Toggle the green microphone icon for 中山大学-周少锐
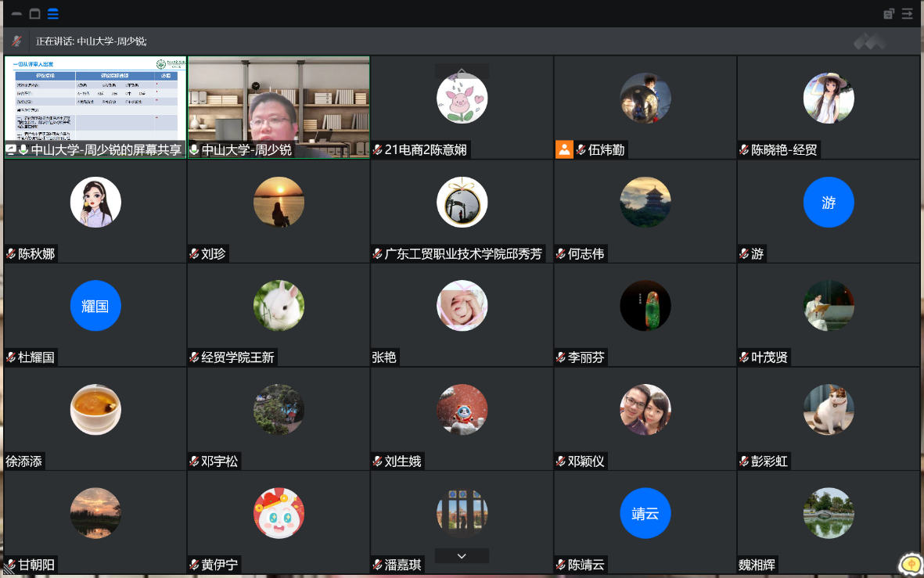 pos(194,149)
